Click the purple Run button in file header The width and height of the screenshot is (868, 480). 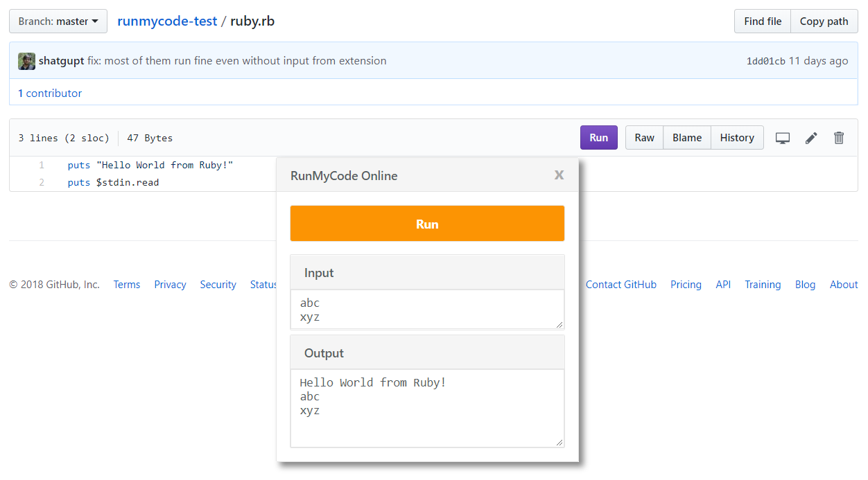(599, 138)
